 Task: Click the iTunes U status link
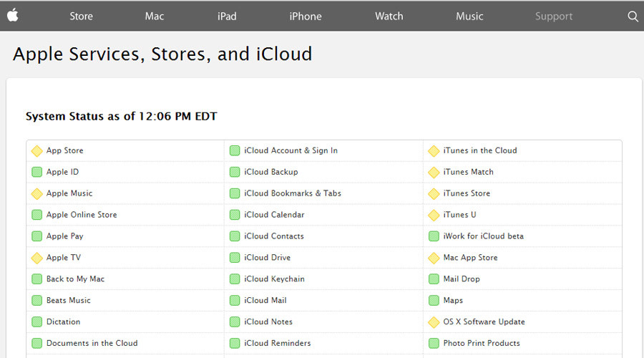[x=459, y=215]
